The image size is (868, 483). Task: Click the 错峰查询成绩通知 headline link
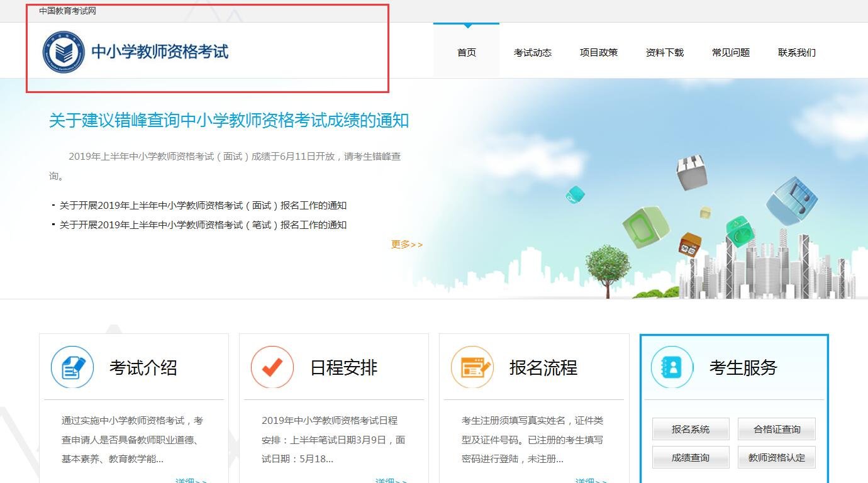[229, 121]
